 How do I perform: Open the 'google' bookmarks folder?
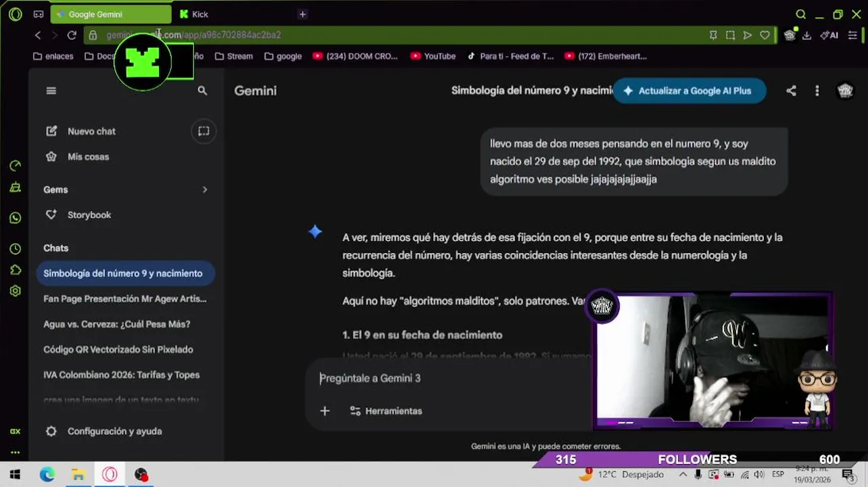coord(283,56)
